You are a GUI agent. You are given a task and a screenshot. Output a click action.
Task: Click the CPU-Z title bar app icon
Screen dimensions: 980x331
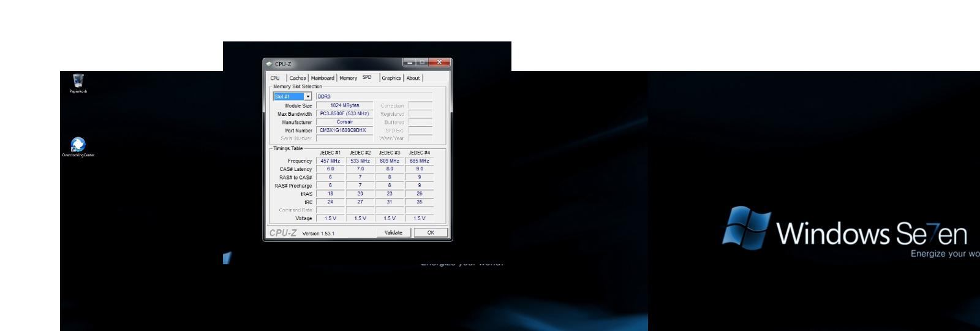click(269, 64)
